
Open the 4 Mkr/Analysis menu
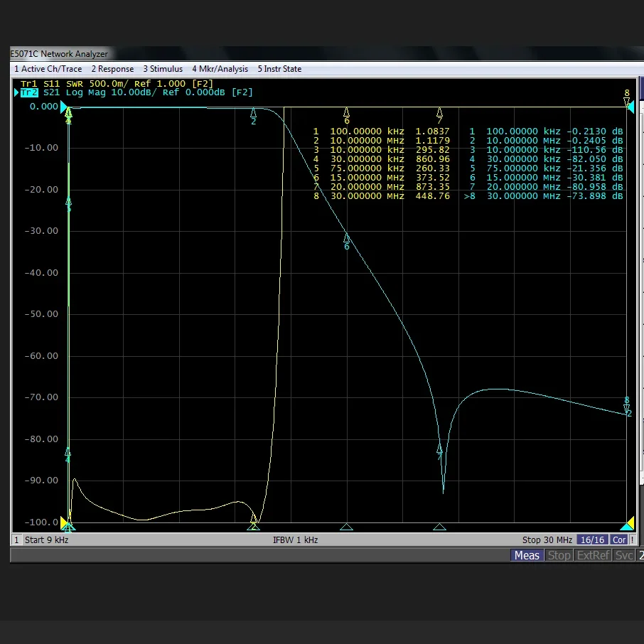(220, 69)
